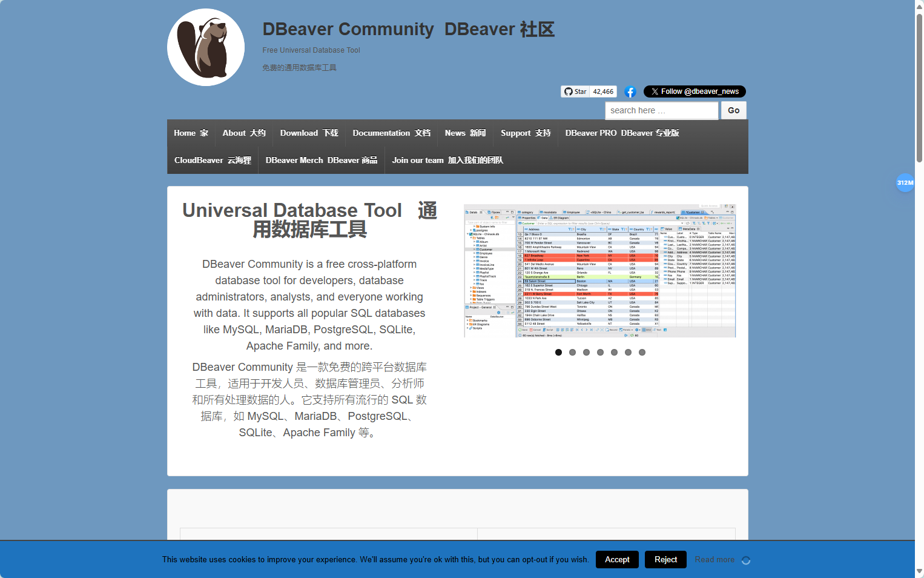Image resolution: width=924 pixels, height=578 pixels.
Task: Open the Facebook page icon
Action: [630, 92]
